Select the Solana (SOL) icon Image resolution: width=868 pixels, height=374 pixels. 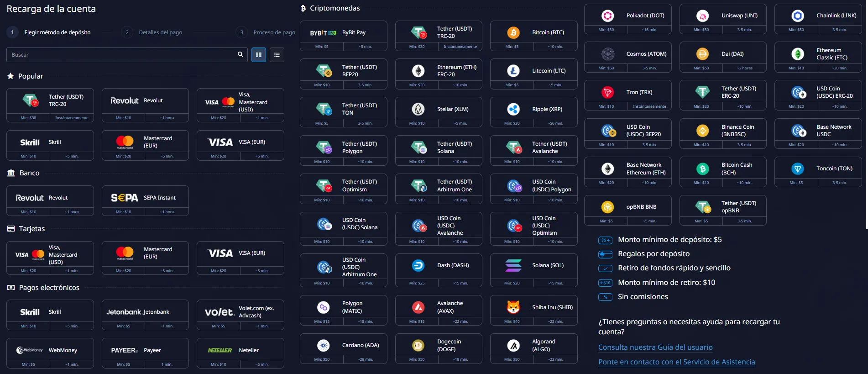[513, 265]
